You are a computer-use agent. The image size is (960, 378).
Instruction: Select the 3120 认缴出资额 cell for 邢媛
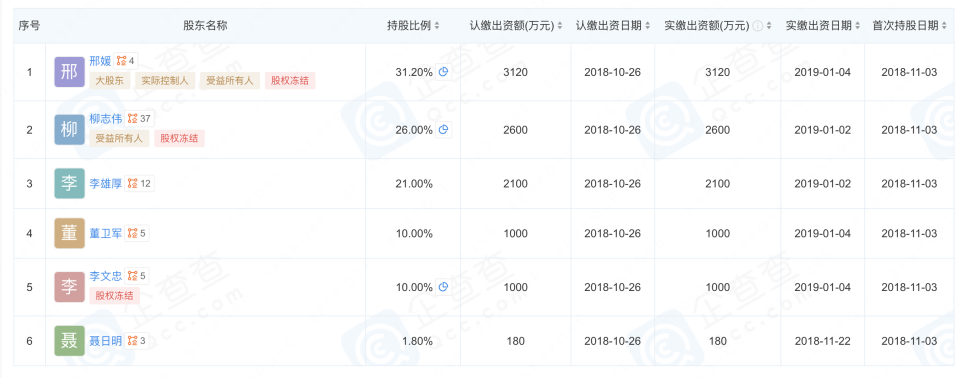516,72
